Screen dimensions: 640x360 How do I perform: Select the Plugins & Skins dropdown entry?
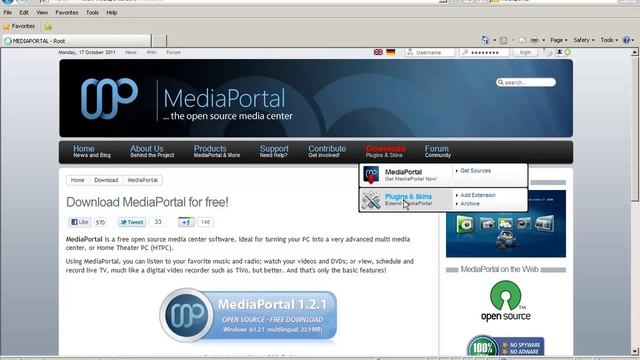pos(406,200)
